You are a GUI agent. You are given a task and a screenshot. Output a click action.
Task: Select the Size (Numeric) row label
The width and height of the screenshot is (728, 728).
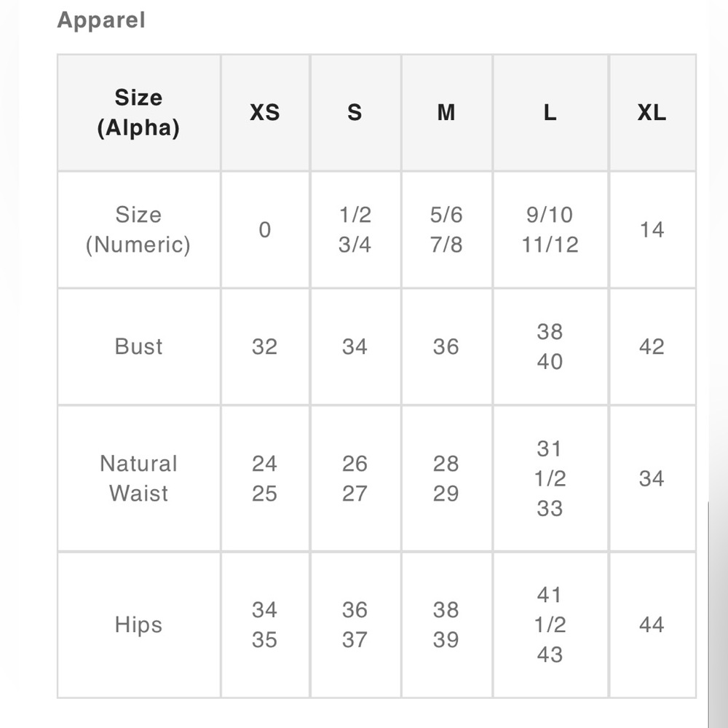tap(138, 230)
